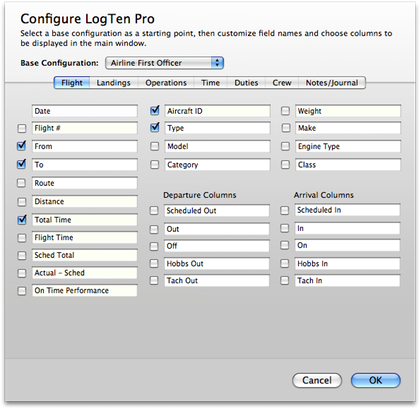This screenshot has width=420, height=409.
Task: Select the Time tab
Action: pyautogui.click(x=210, y=83)
